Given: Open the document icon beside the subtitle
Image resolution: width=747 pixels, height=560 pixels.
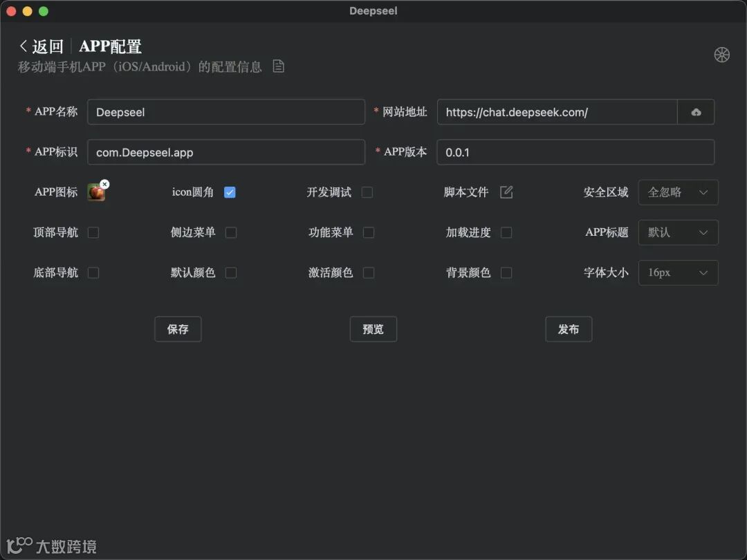Looking at the screenshot, I should click(278, 66).
